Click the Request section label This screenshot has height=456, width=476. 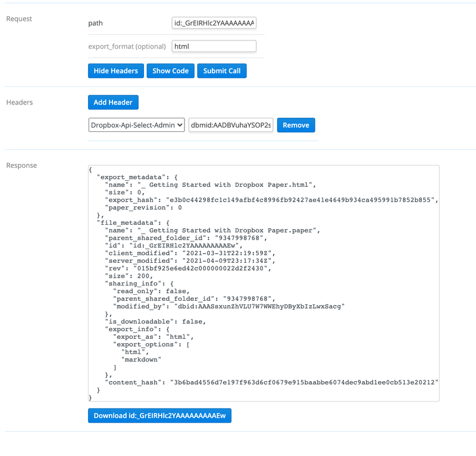coord(19,19)
